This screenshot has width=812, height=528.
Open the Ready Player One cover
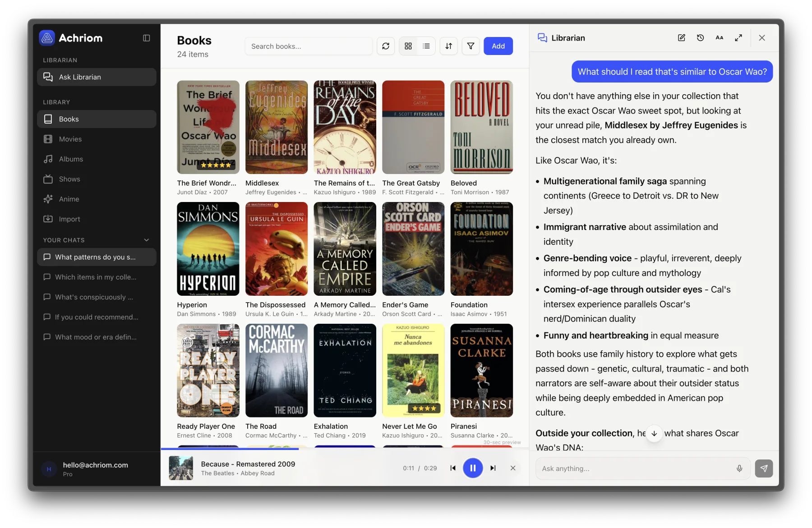[208, 371]
